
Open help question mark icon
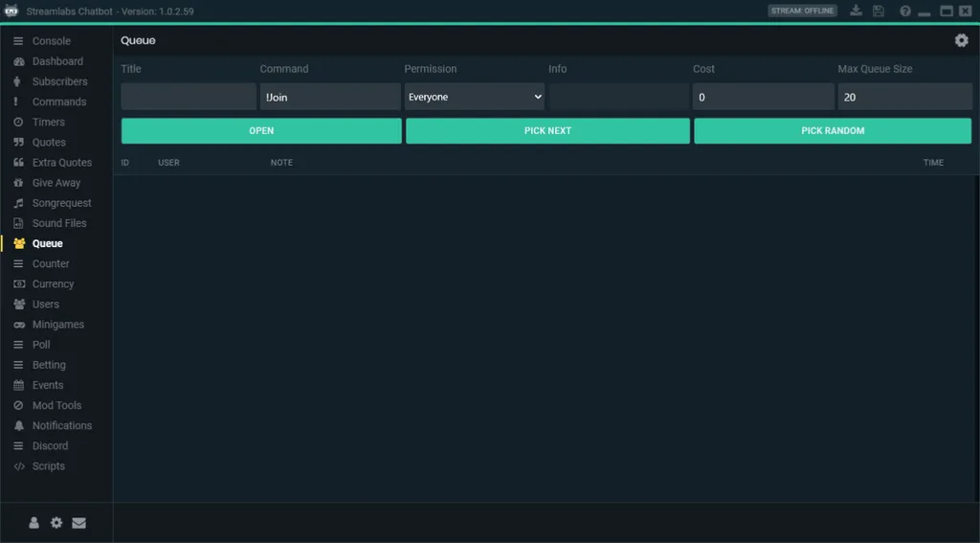(x=905, y=11)
